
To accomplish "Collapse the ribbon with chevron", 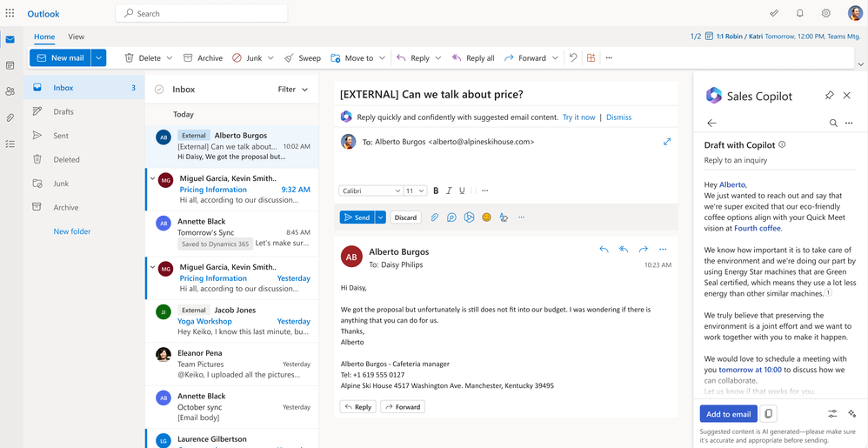I will 860,64.
